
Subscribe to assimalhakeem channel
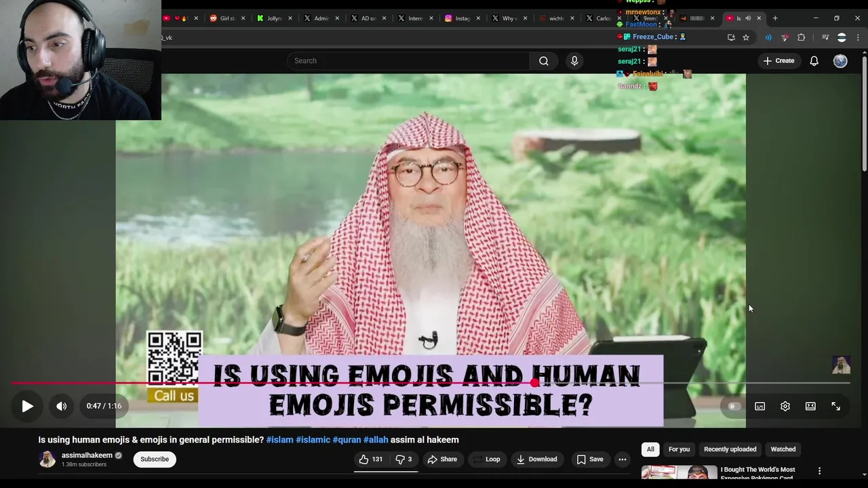coord(155,459)
